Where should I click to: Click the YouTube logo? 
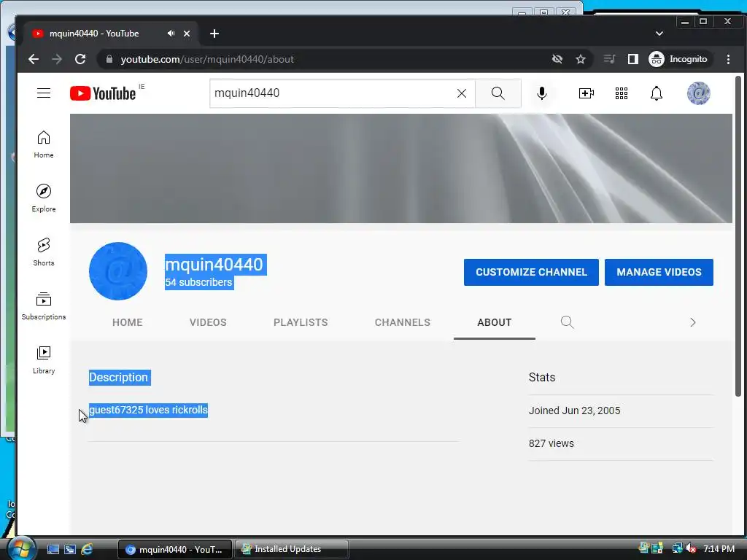pyautogui.click(x=103, y=93)
